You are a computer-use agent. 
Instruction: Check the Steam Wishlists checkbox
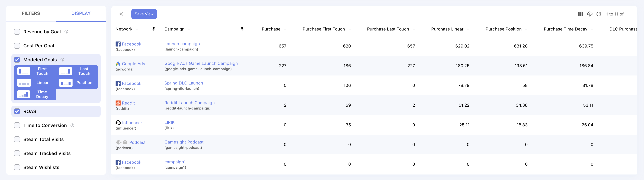pyautogui.click(x=17, y=167)
